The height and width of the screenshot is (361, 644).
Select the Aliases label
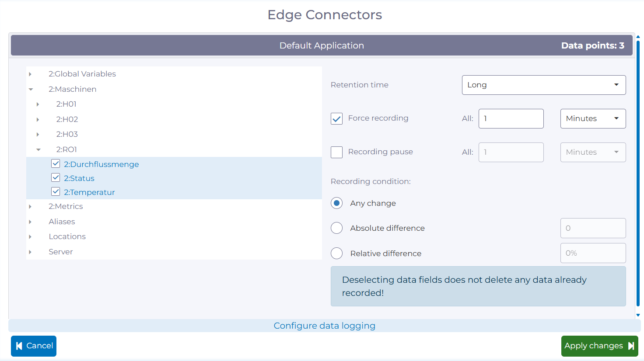tap(62, 222)
